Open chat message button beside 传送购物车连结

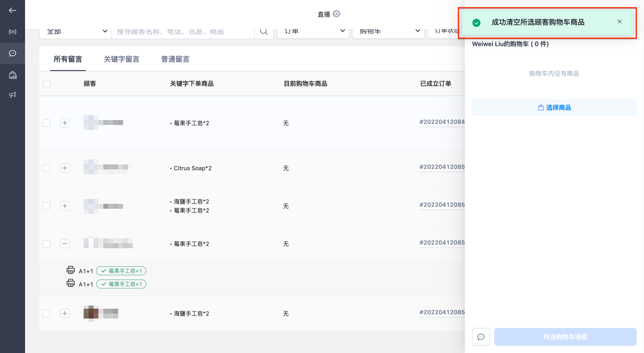click(x=480, y=337)
